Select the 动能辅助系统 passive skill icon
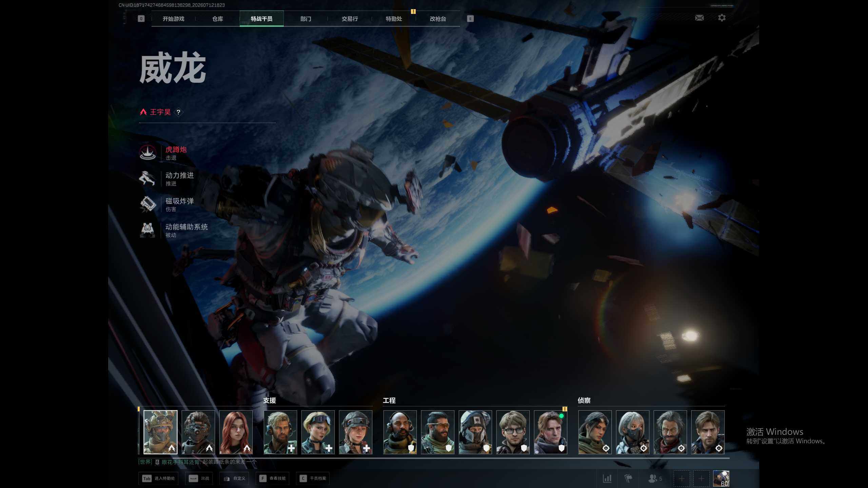 coord(147,230)
